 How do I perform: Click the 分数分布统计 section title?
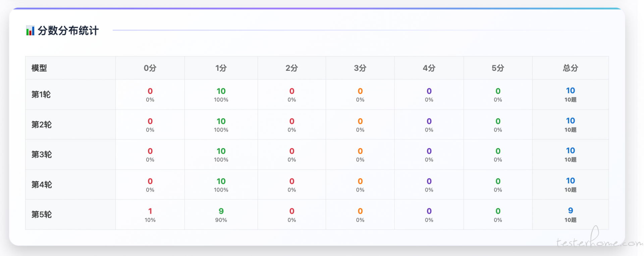point(68,31)
